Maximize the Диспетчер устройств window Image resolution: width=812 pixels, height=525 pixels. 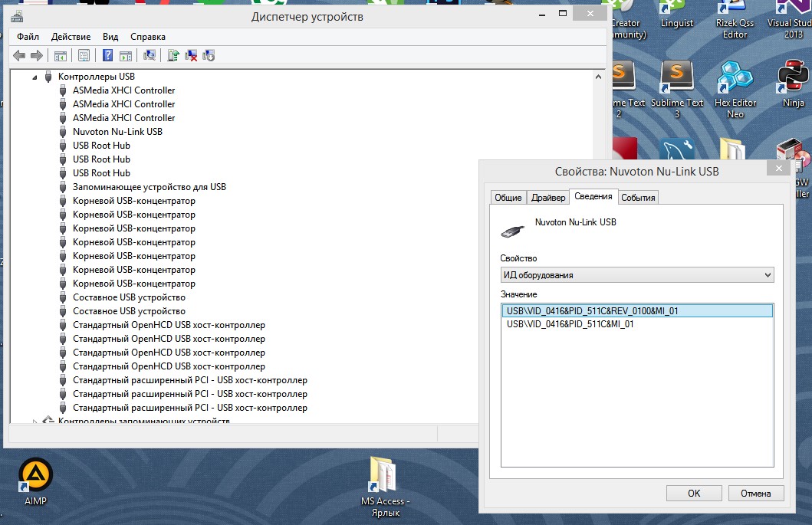click(x=563, y=14)
